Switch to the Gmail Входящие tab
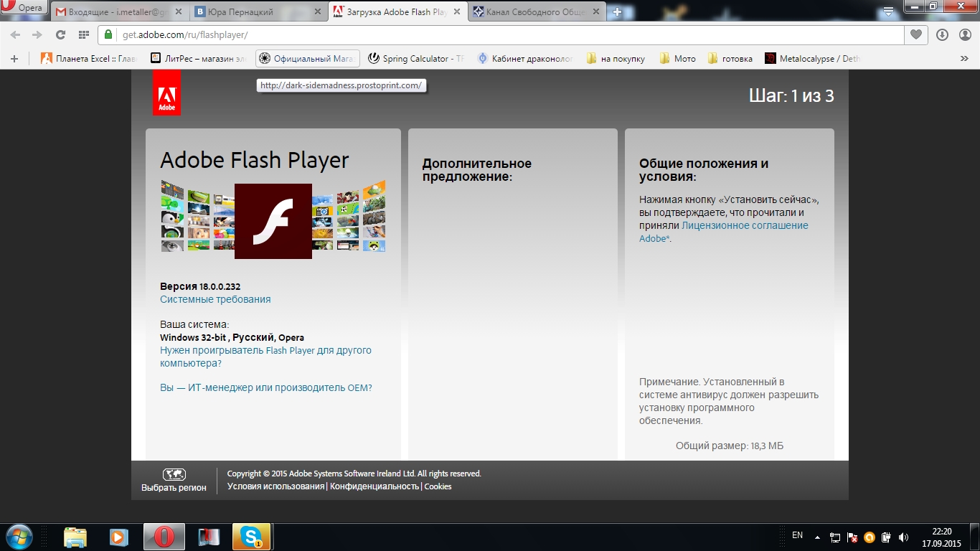Viewport: 980px width, 551px height. (x=115, y=12)
